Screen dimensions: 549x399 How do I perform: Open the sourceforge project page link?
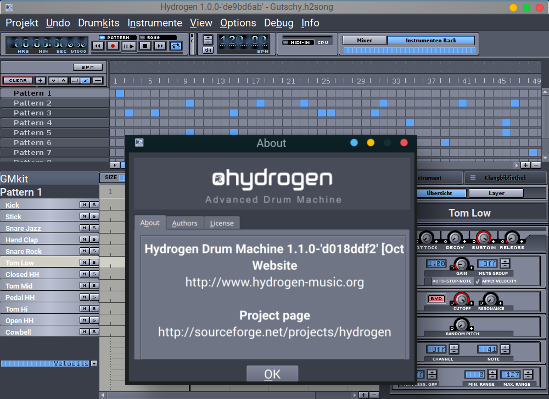[x=274, y=332]
